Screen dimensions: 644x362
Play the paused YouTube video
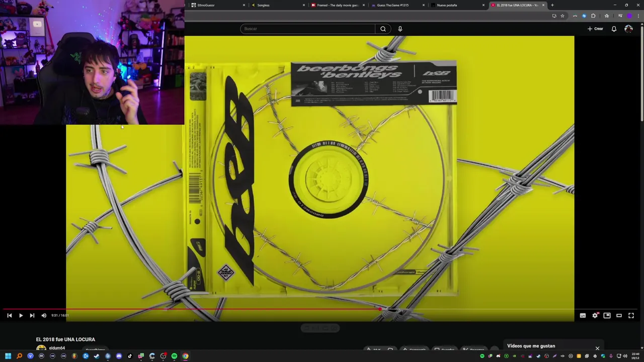tap(21, 315)
